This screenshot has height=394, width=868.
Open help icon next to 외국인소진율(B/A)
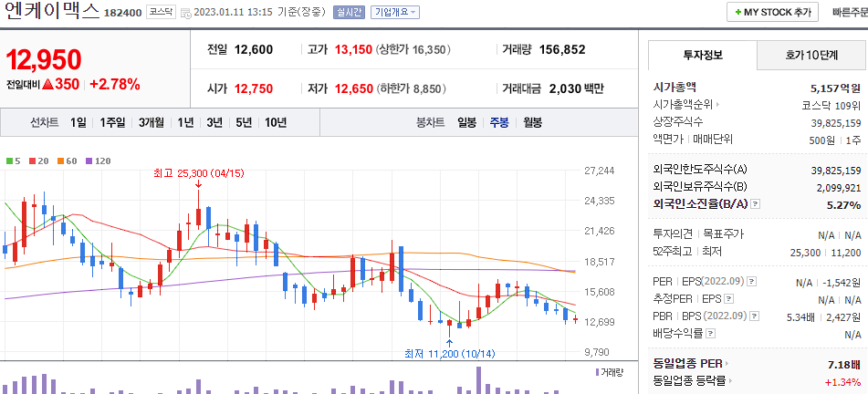pos(756,204)
